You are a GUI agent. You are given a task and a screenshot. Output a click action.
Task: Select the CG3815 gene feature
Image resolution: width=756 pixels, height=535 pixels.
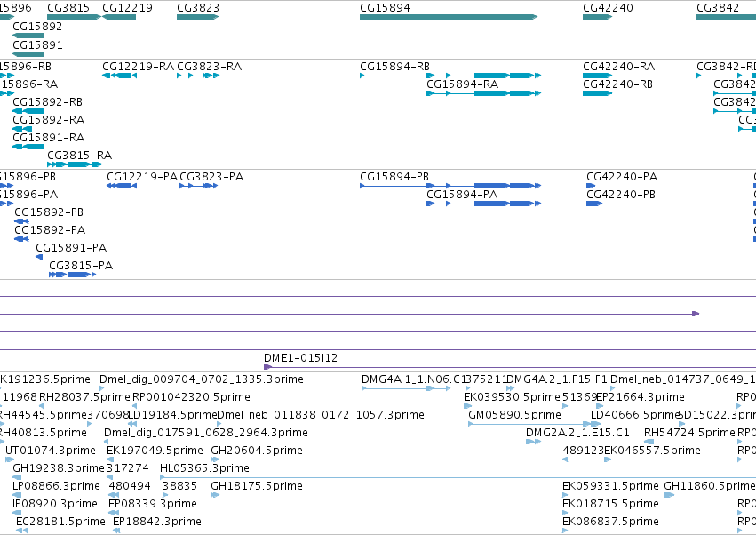pyautogui.click(x=74, y=17)
